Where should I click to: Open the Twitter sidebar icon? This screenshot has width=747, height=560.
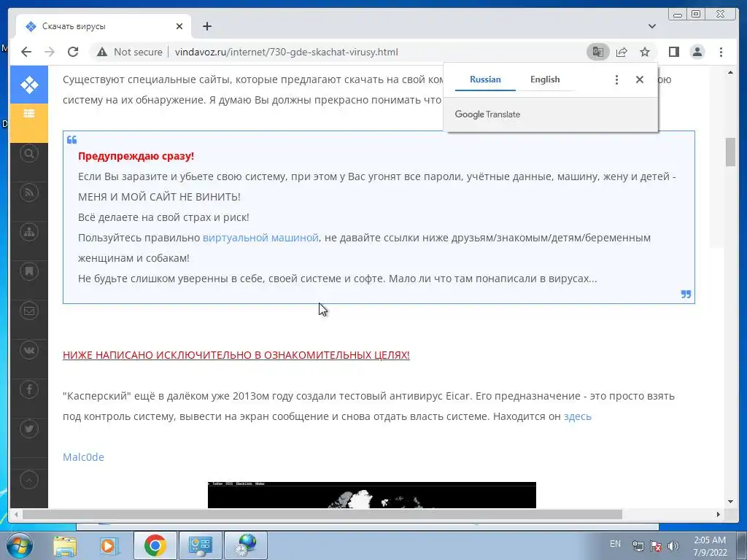point(29,429)
